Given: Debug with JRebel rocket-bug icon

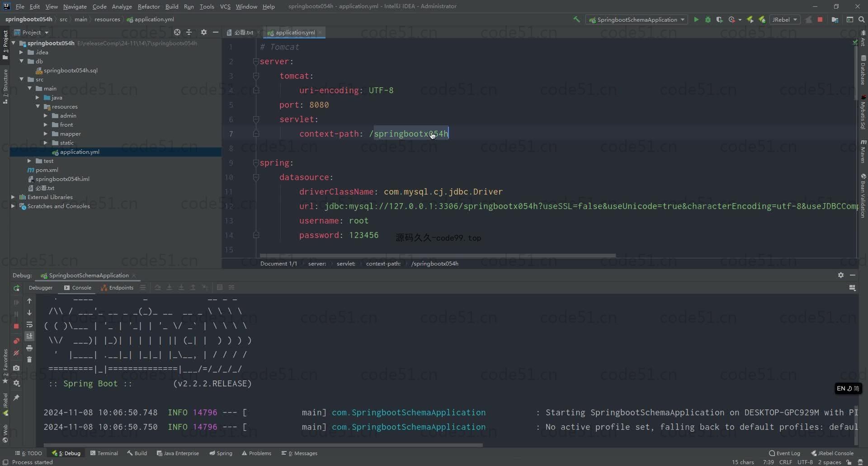Looking at the screenshot, I should tap(762, 19).
